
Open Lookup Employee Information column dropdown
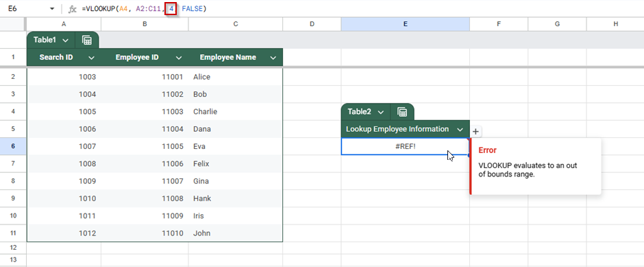point(460,130)
